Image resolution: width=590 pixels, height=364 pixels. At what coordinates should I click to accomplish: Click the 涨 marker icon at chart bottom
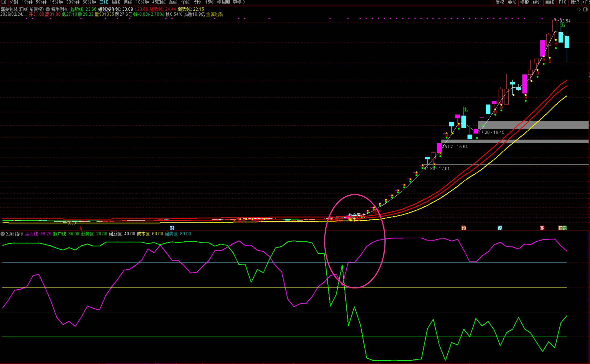click(x=542, y=228)
